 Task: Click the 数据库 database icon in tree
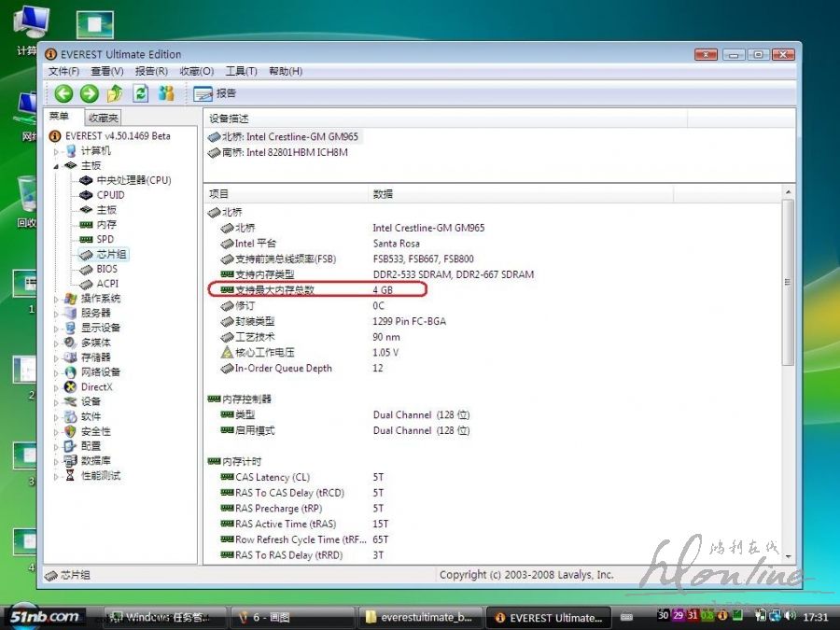pyautogui.click(x=70, y=461)
